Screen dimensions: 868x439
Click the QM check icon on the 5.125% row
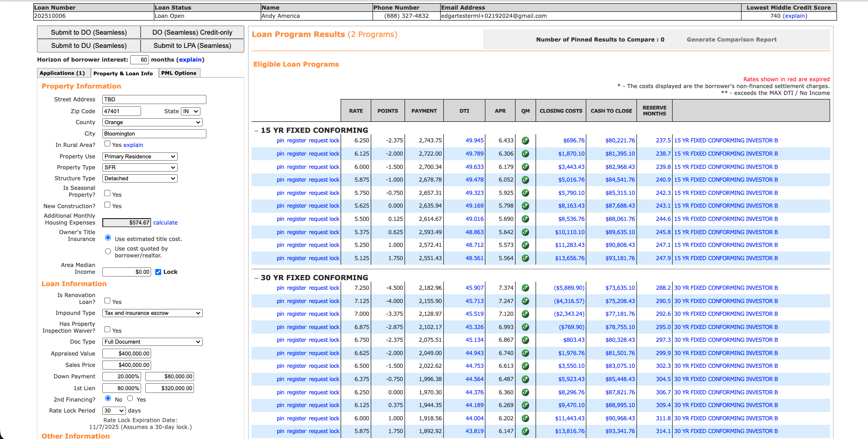[525, 258]
